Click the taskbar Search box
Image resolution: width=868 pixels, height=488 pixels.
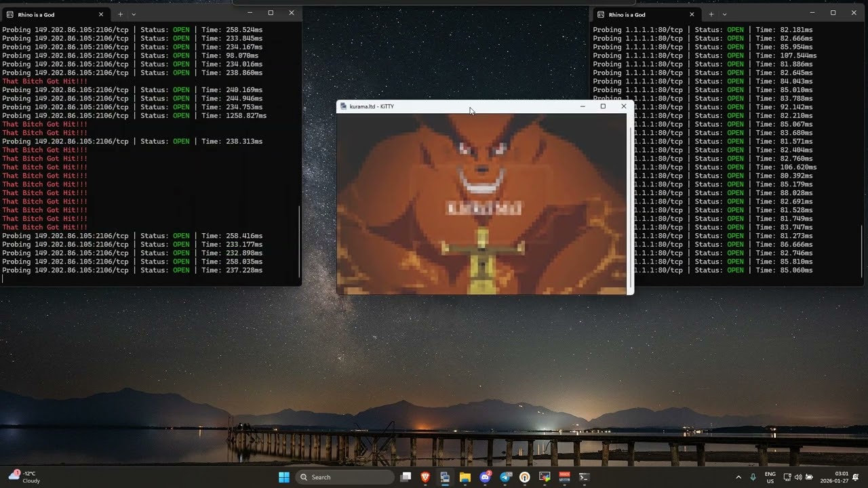pos(344,477)
